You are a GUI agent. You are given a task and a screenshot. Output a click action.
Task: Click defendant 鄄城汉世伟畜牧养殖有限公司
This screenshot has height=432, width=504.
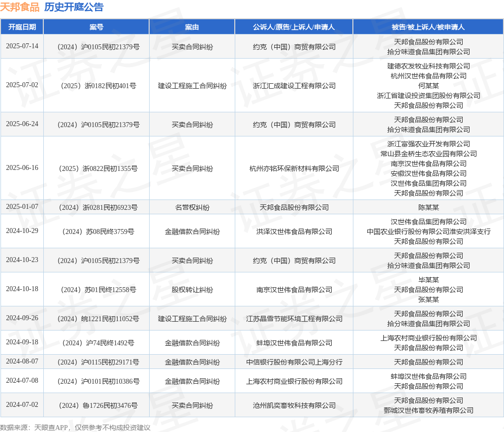click(429, 410)
